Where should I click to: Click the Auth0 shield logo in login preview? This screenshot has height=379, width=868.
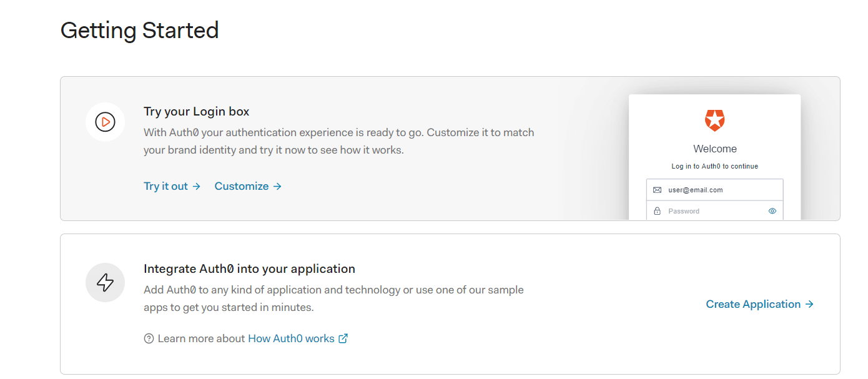pyautogui.click(x=714, y=120)
